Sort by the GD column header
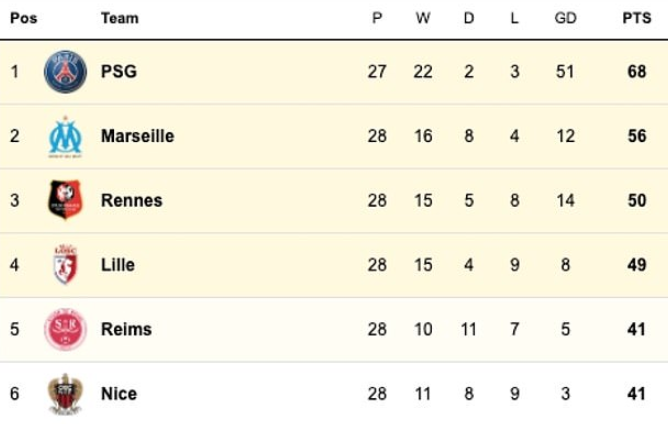 click(x=565, y=18)
